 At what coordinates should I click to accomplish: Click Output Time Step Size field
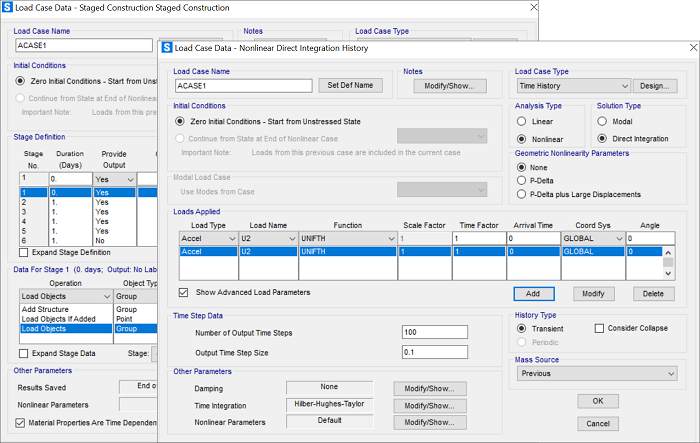pos(434,352)
